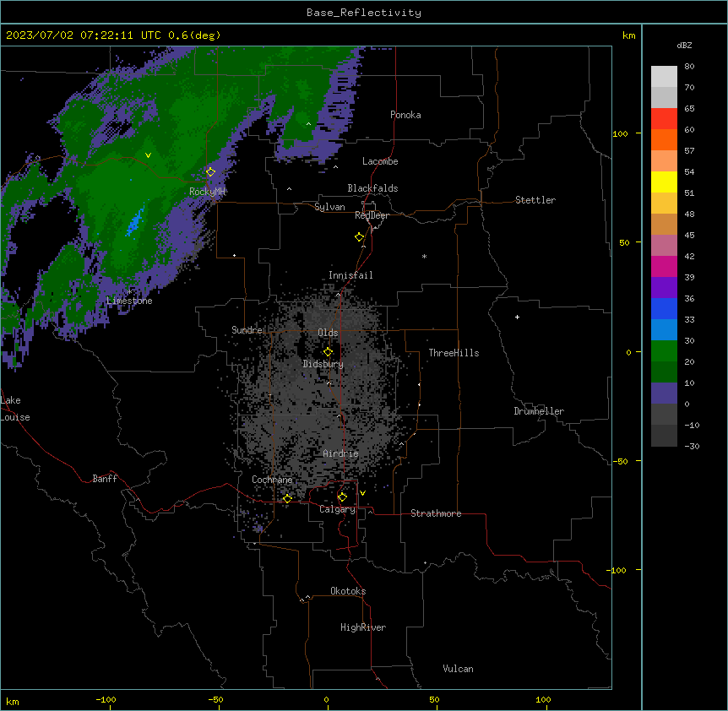Click the dBZ legend heading
This screenshot has width=728, height=711.
click(684, 45)
